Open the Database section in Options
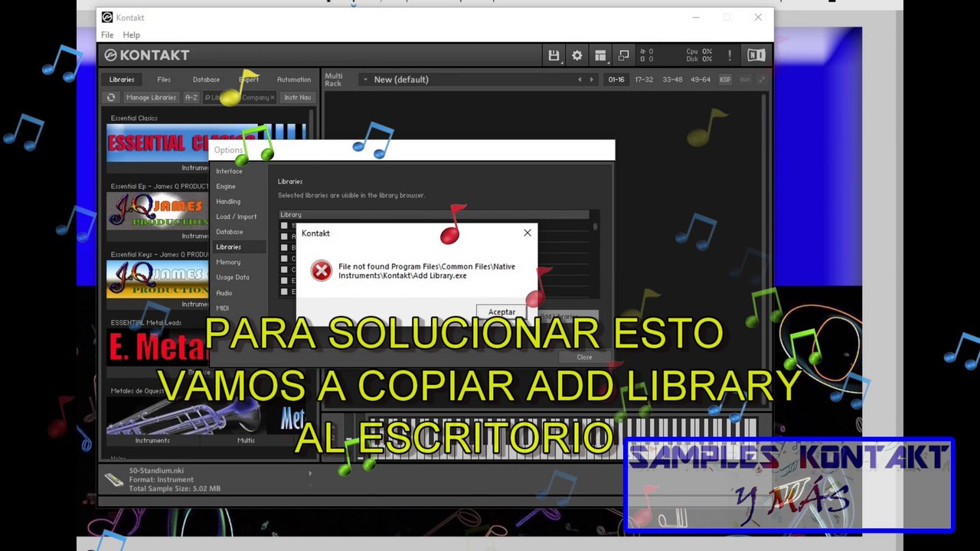The width and height of the screenshot is (980, 551). 230,232
